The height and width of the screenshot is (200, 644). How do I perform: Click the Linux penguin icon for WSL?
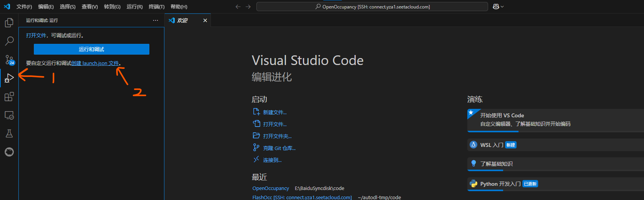(x=473, y=145)
